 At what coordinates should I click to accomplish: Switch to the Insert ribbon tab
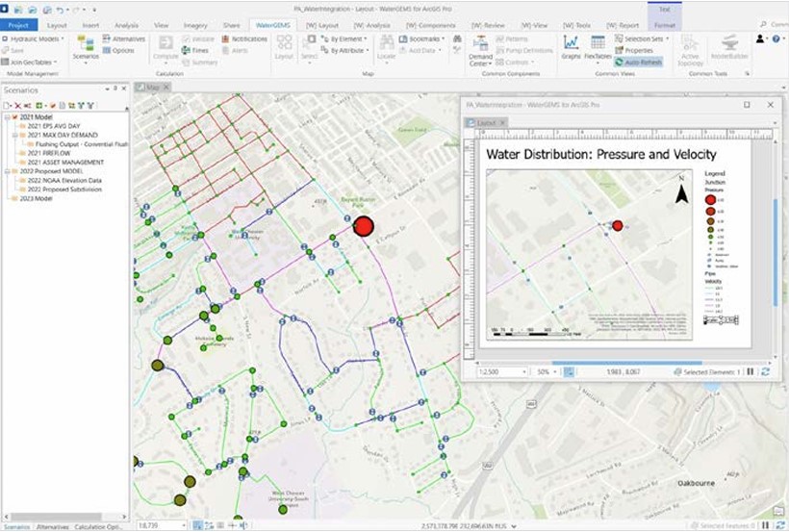click(90, 25)
